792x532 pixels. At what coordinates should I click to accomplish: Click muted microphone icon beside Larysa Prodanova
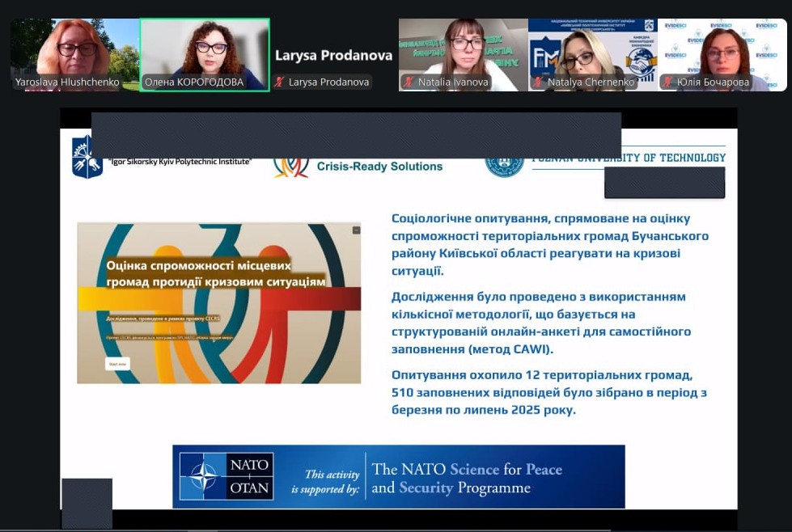coord(280,82)
